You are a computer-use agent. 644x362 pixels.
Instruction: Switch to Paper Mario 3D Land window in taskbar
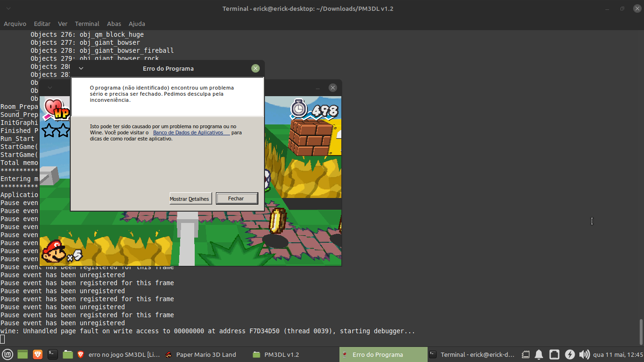click(206, 354)
